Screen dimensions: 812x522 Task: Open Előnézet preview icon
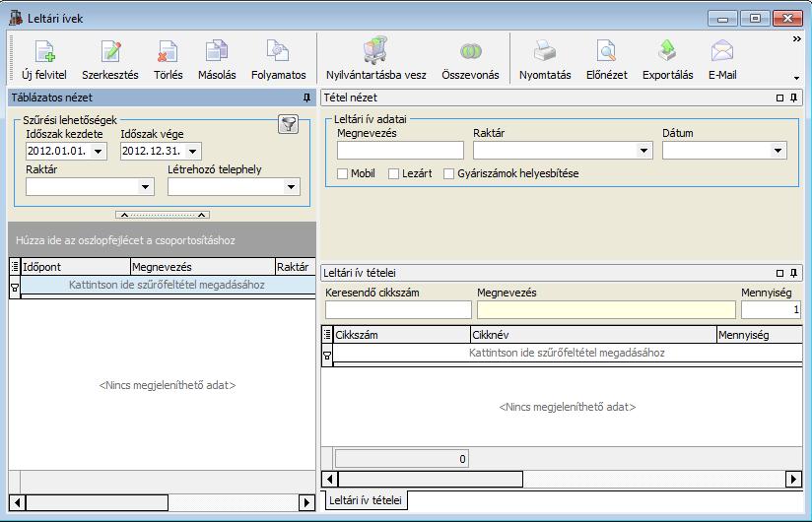pos(606,52)
